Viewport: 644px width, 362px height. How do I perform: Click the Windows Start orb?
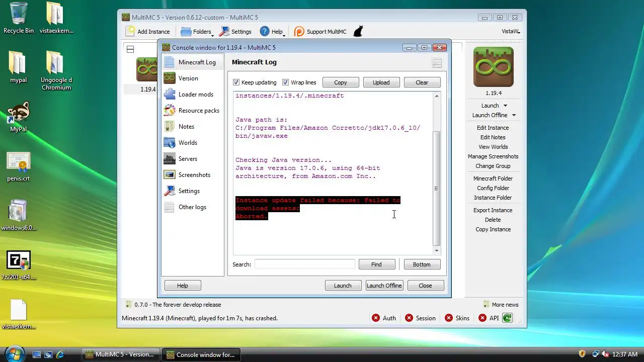tap(15, 353)
